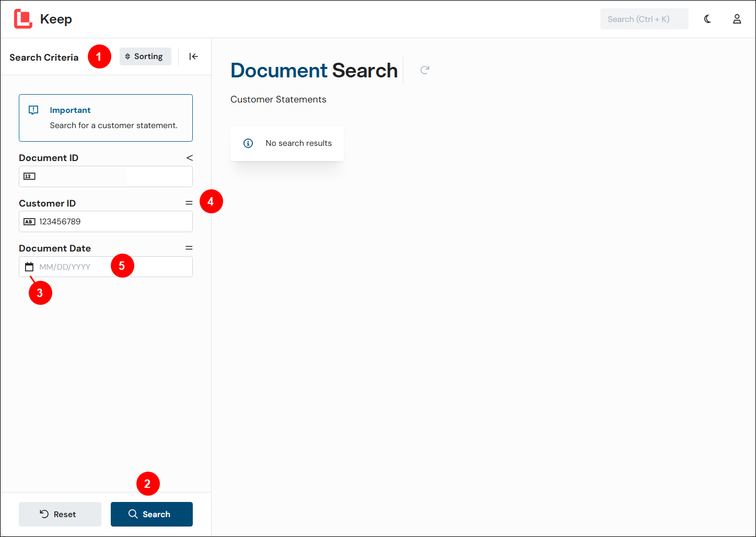Click the Keep brand name

[x=56, y=19]
